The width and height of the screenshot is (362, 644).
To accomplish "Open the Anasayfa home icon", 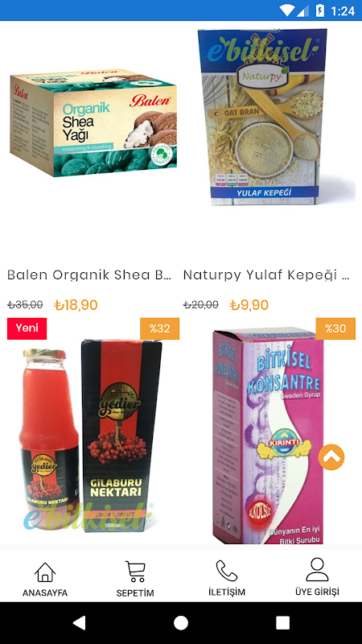I will [45, 572].
